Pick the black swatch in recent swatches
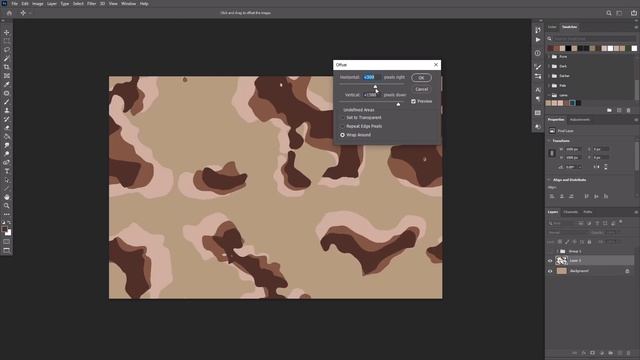The height and width of the screenshot is (360, 640). [x=568, y=48]
